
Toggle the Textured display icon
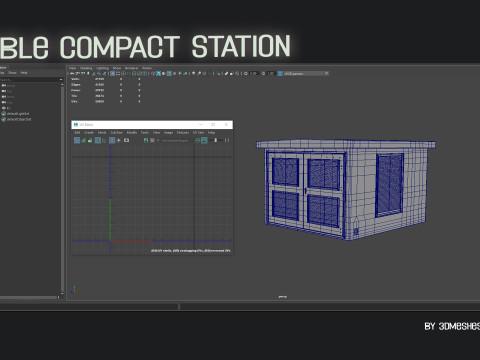coord(174,73)
